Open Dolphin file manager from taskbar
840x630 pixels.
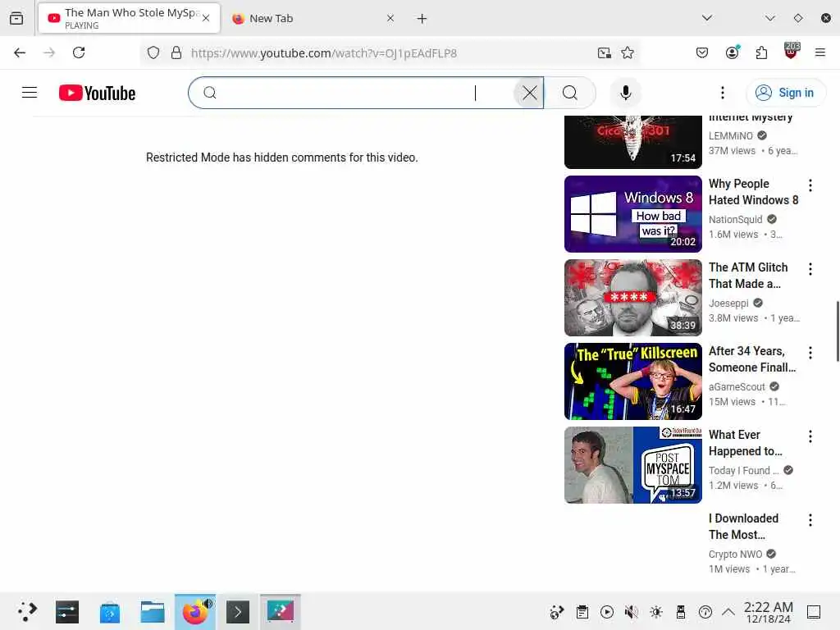pos(153,611)
